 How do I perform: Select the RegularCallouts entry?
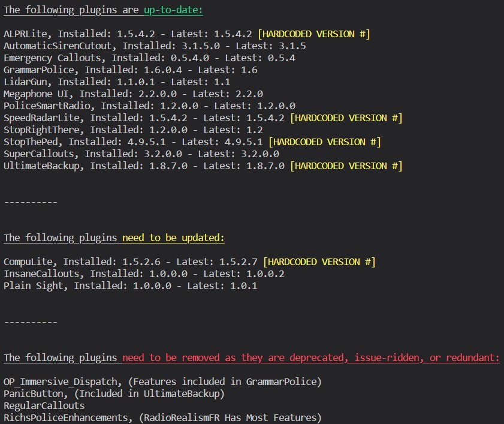coord(44,405)
